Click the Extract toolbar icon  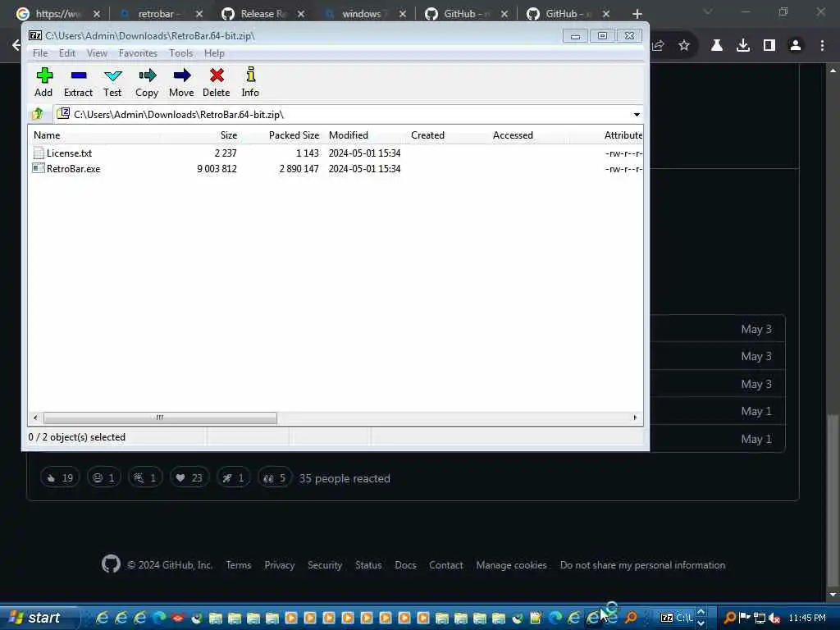[78, 75]
